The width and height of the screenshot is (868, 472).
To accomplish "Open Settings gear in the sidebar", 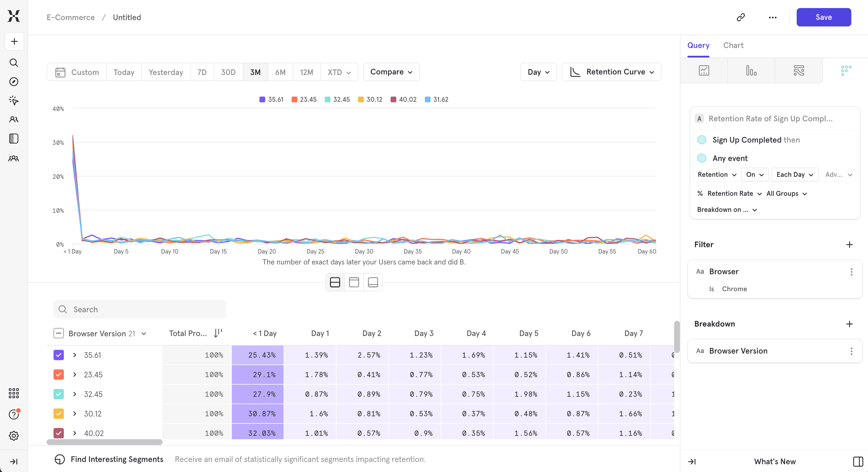I will [14, 436].
